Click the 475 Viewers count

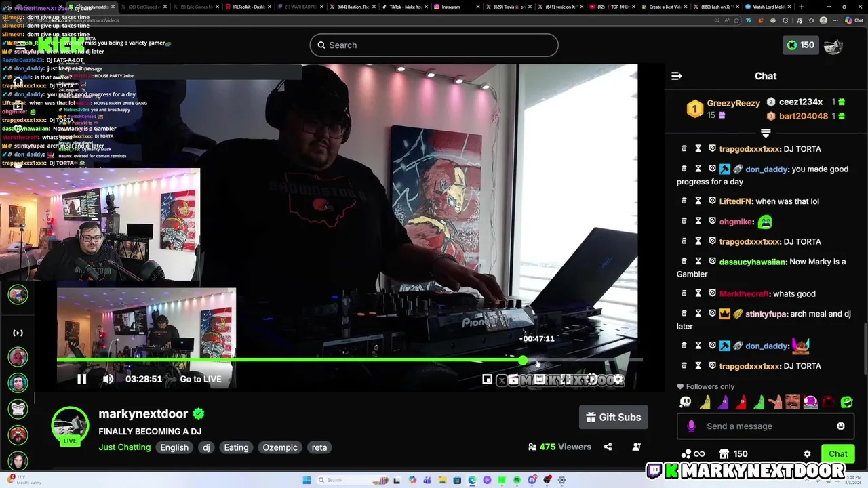pos(559,447)
